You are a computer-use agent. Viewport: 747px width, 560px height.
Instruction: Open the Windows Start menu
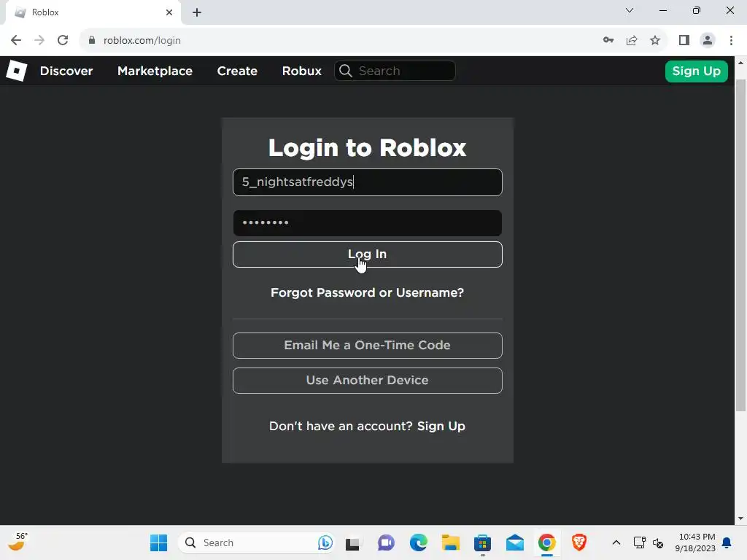(158, 542)
